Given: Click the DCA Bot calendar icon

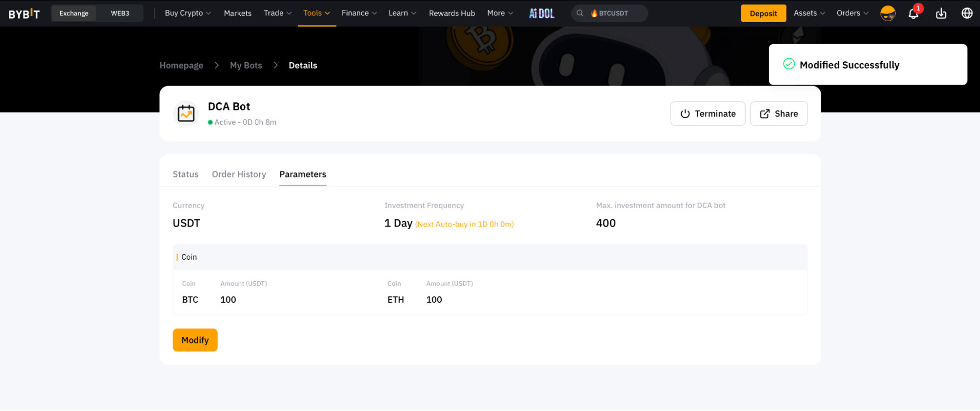Looking at the screenshot, I should tap(186, 114).
